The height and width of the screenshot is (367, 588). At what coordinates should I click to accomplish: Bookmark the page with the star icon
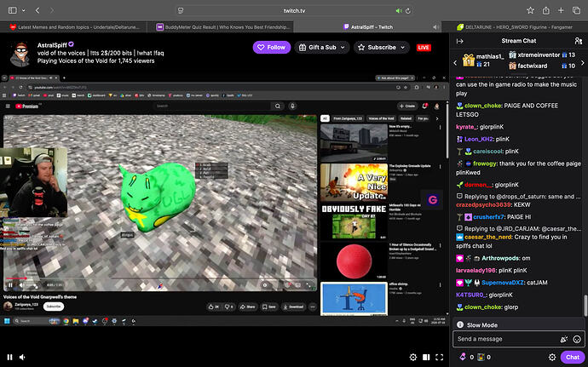[530, 10]
